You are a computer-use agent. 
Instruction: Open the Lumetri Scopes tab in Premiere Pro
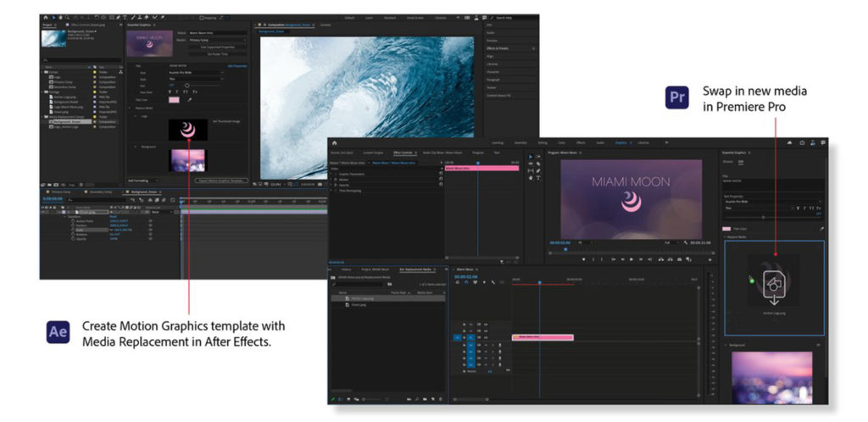pos(373,152)
